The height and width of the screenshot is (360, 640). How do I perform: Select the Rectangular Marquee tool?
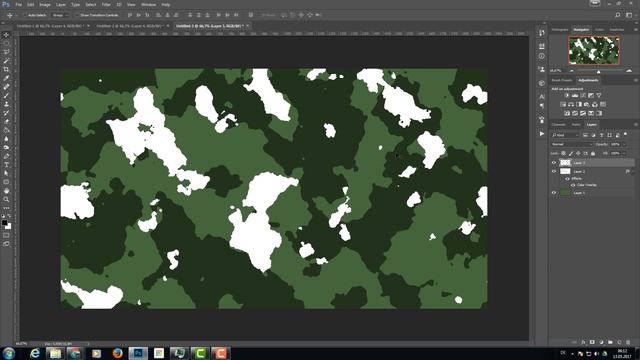(x=6, y=44)
